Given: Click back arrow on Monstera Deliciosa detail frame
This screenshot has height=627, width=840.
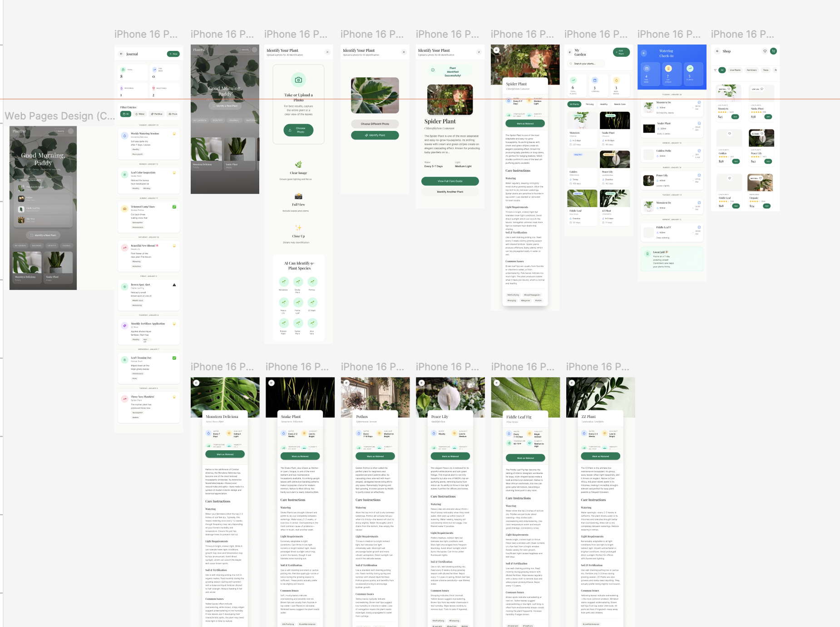Looking at the screenshot, I should click(x=196, y=383).
